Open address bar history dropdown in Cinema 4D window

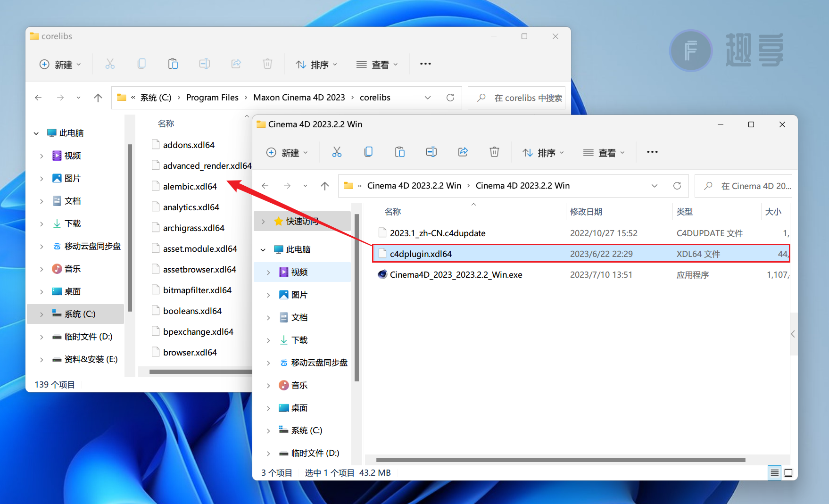[655, 186]
